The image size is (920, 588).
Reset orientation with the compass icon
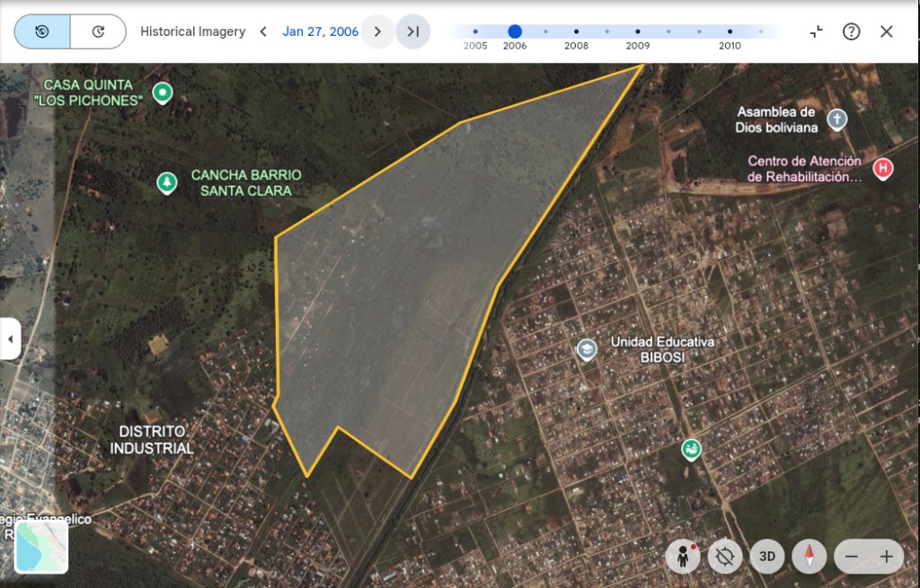click(809, 557)
